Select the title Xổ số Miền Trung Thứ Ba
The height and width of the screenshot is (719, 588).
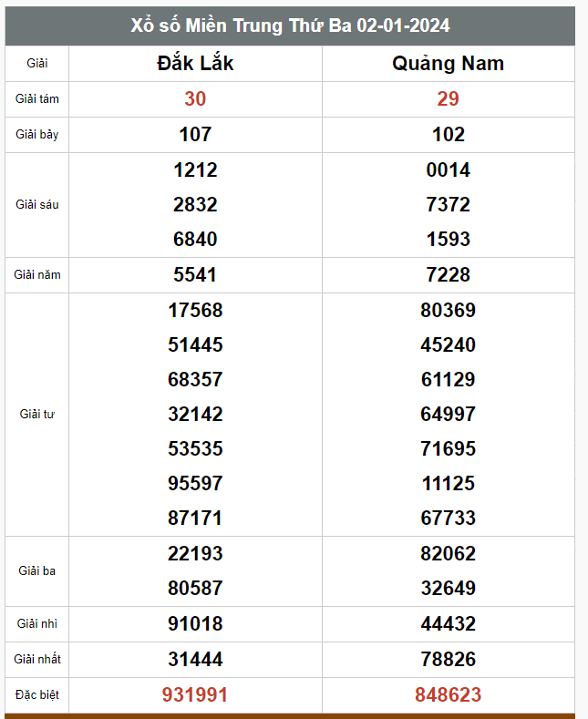[x=242, y=26]
